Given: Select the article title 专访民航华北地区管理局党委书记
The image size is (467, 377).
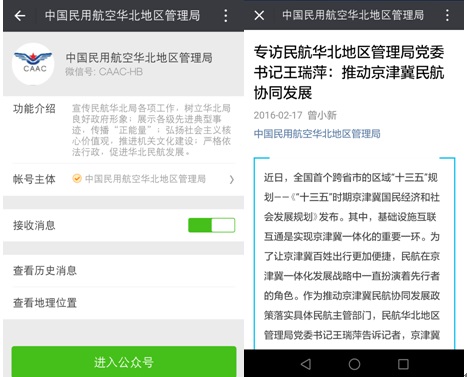Looking at the screenshot, I should (x=349, y=72).
